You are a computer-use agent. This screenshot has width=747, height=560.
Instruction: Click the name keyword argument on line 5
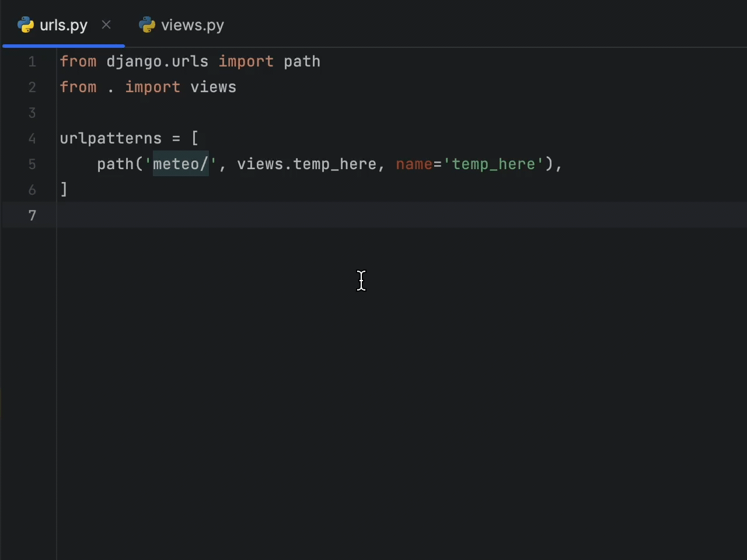click(414, 164)
